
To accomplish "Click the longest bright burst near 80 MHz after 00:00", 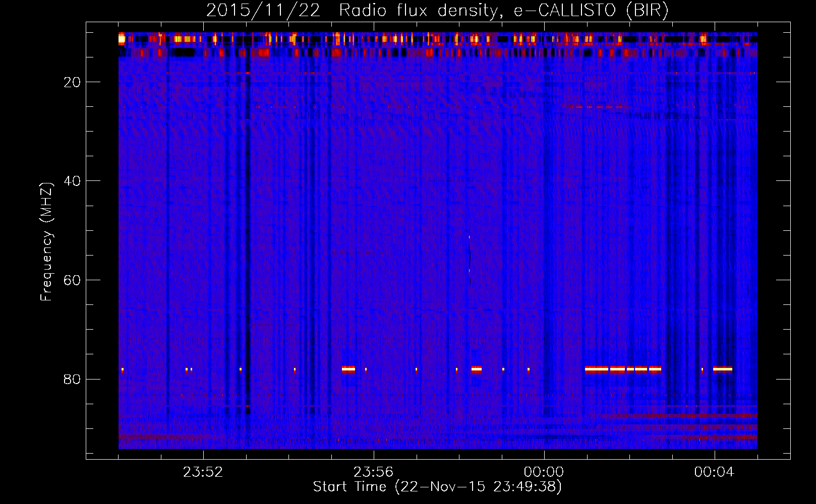I will coord(597,369).
